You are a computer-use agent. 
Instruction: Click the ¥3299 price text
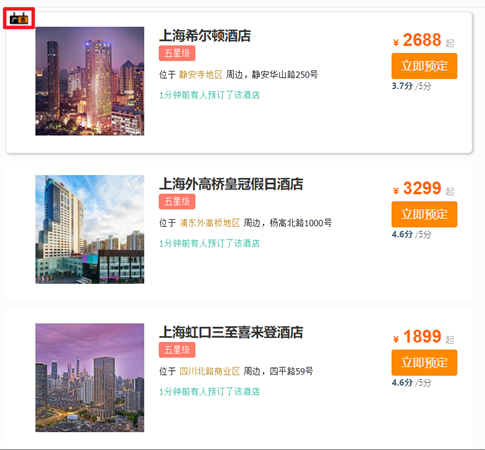[417, 189]
